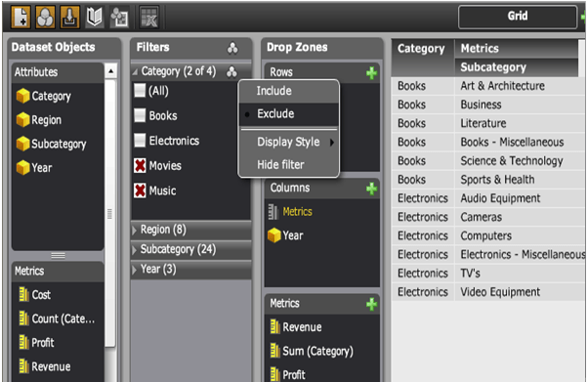Click the Category filter circles icon
Screen dimensions: 588x382
(231, 71)
